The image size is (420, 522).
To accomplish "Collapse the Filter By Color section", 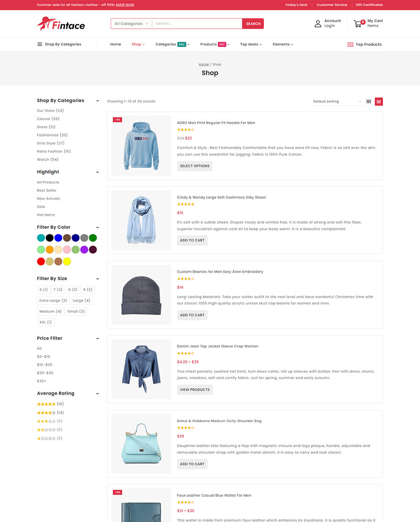I will pyautogui.click(x=97, y=228).
